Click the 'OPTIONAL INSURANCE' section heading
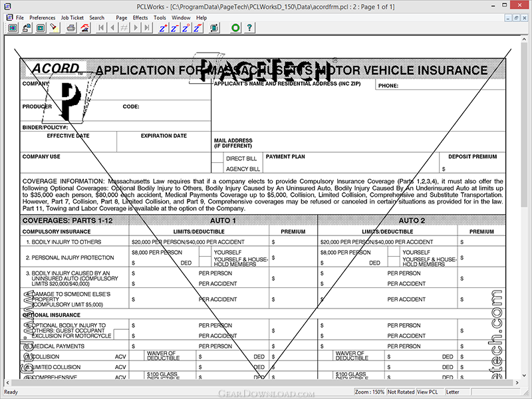This screenshot has height=399, width=532. pyautogui.click(x=51, y=315)
